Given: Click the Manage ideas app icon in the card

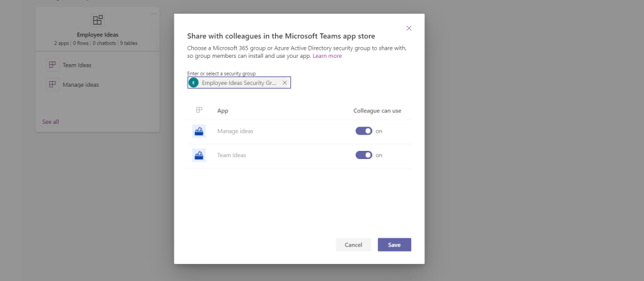Looking at the screenshot, I should point(52,84).
